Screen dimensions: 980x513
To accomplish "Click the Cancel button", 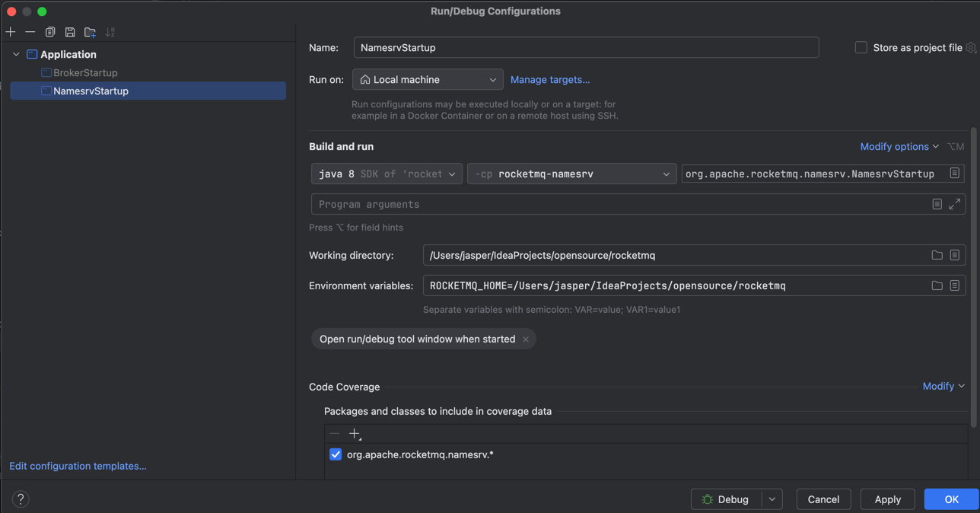I will click(x=823, y=499).
